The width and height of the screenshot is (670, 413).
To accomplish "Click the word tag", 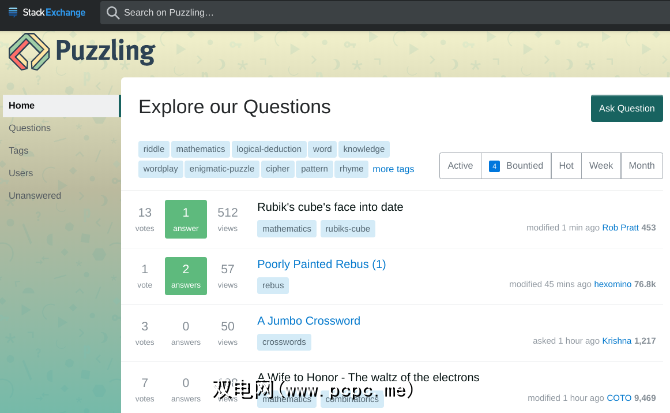I will 322,149.
